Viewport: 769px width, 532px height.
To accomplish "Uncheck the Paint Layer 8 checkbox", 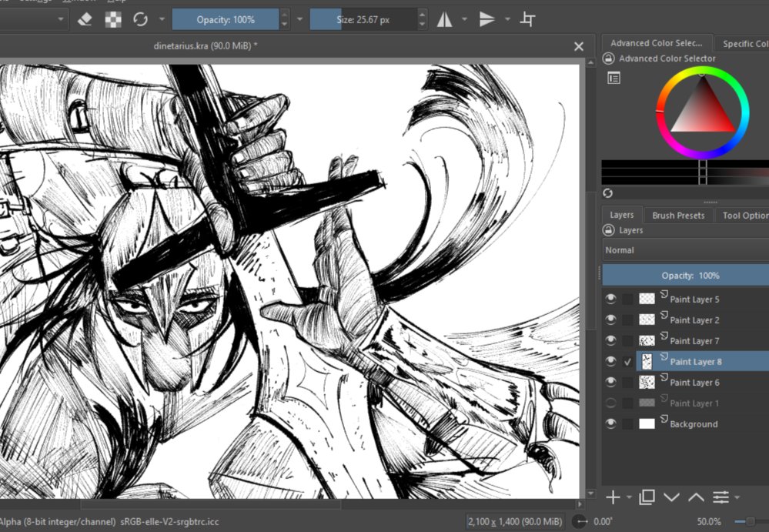I will 628,362.
